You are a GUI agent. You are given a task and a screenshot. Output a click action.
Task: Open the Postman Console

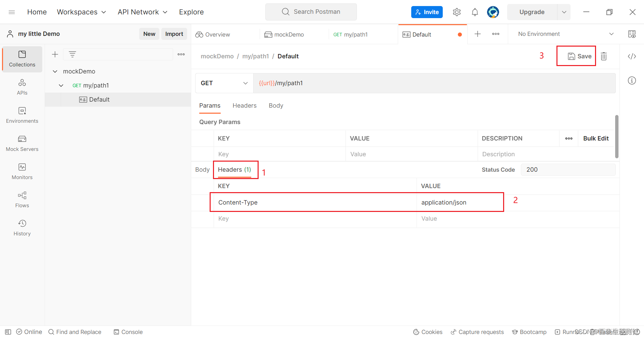(128, 332)
